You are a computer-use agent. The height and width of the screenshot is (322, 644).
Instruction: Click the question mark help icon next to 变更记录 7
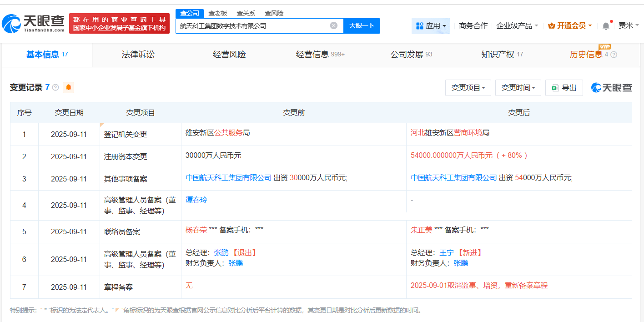(x=56, y=87)
